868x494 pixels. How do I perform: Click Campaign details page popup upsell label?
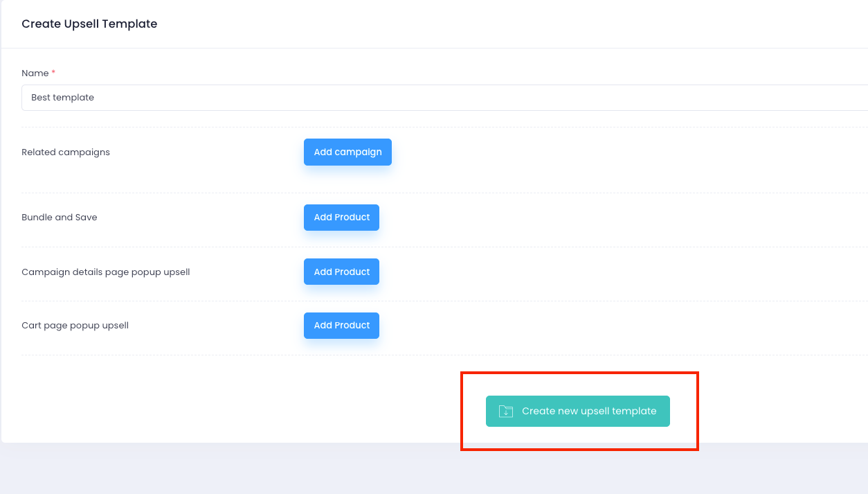tap(106, 272)
